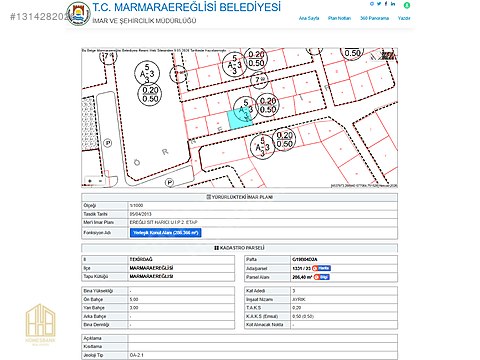Click the Parsel Alanı value in m²
The image size is (480, 360).
[302, 277]
